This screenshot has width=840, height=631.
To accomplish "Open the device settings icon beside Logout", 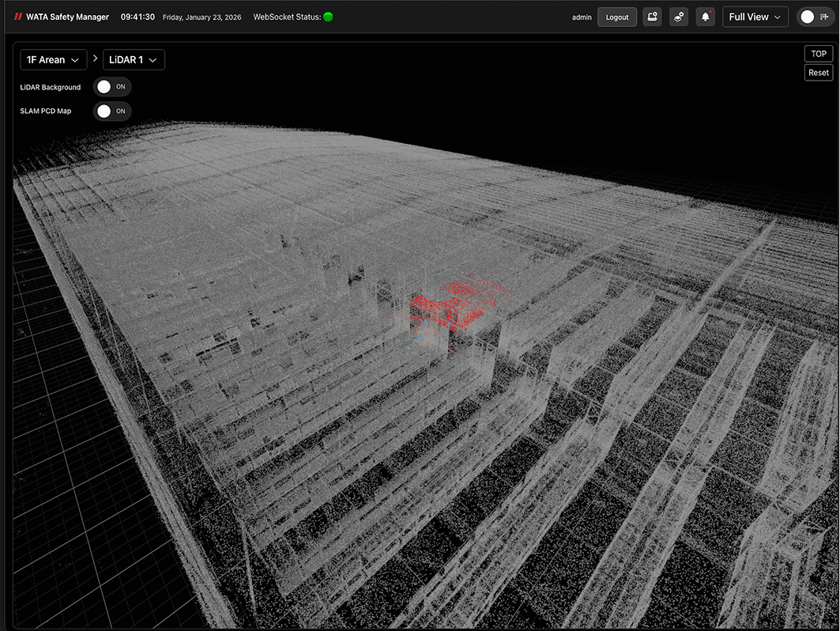I will tap(652, 17).
